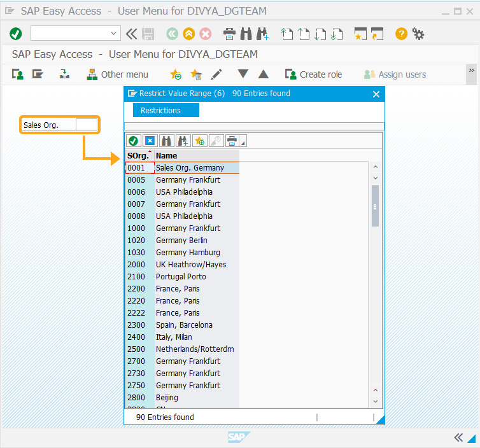
Task: Click Create New Session icon
Action: (360, 34)
